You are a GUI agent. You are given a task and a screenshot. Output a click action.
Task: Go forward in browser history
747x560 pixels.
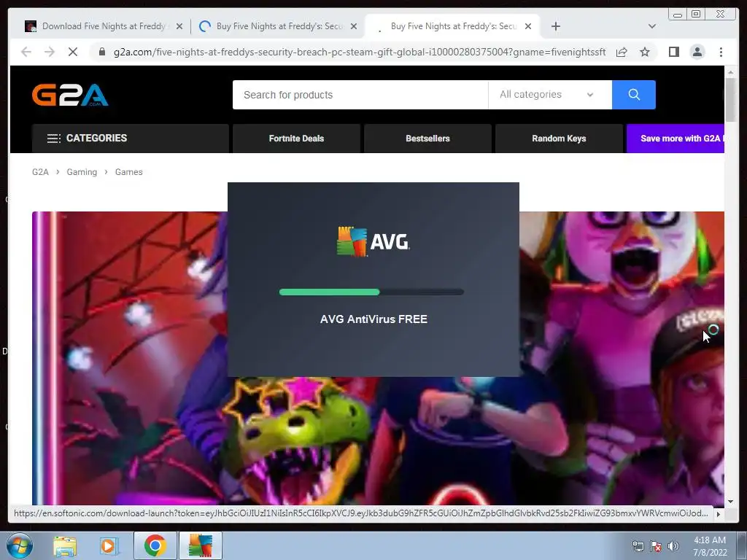coord(50,52)
